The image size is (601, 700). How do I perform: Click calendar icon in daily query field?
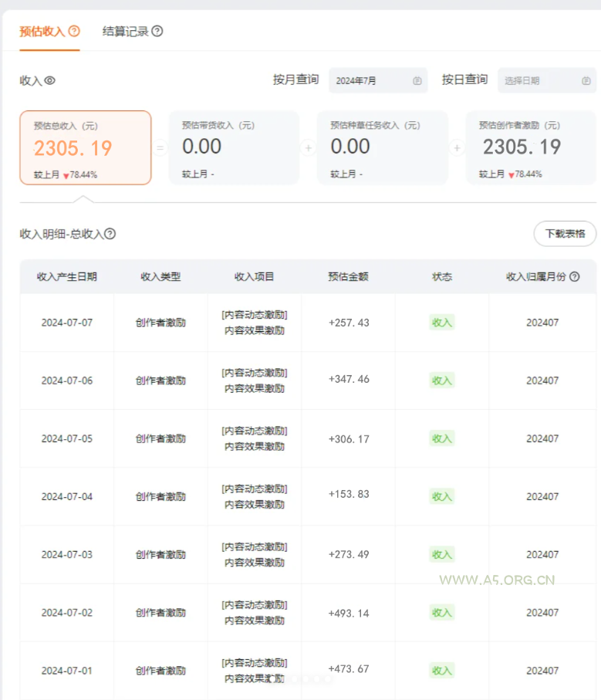(x=586, y=80)
